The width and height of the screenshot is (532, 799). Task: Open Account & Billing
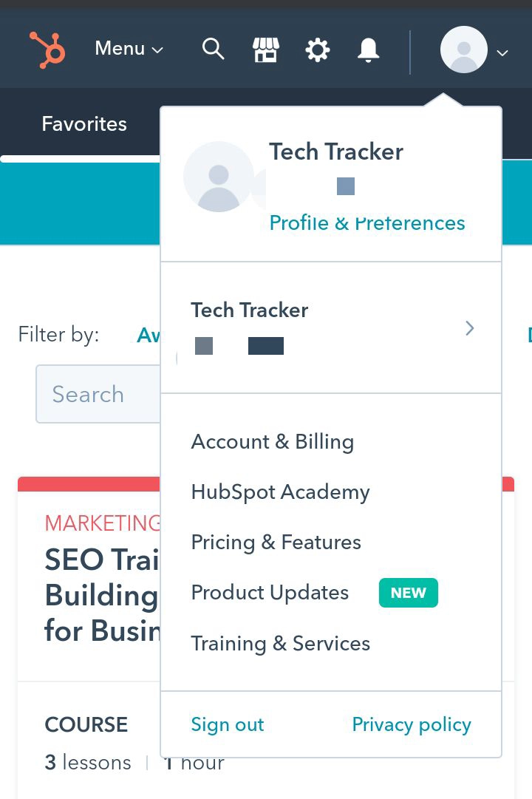pyautogui.click(x=272, y=442)
